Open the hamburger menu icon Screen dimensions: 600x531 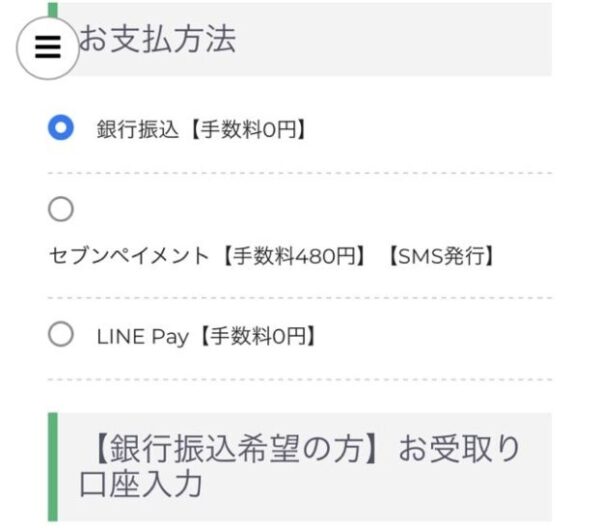[48, 48]
